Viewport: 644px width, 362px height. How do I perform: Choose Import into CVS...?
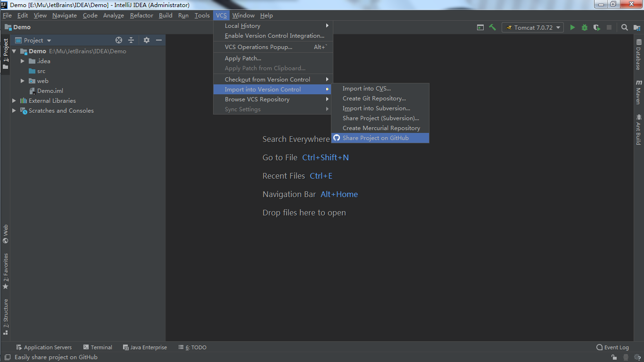click(380, 89)
